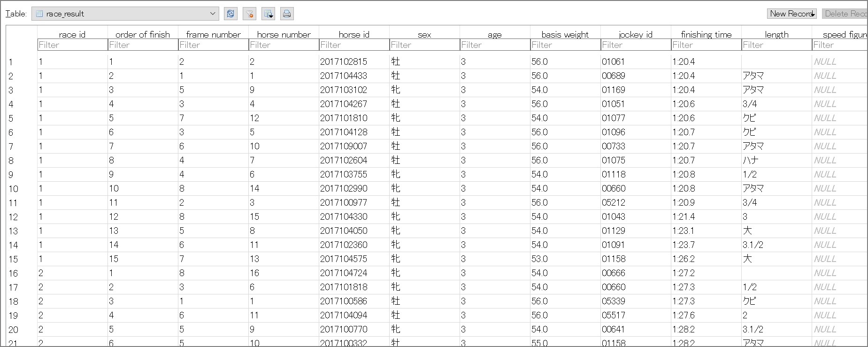
Task: Sort by the race id column header
Action: (x=72, y=34)
